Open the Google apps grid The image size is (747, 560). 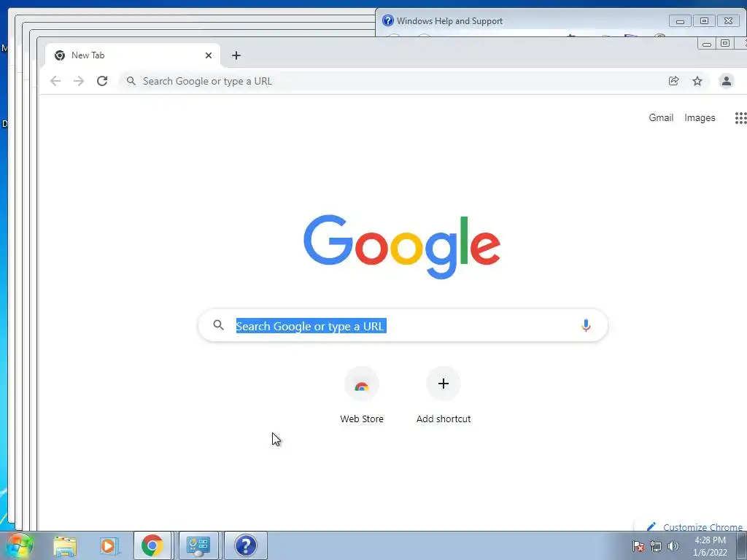coord(741,118)
